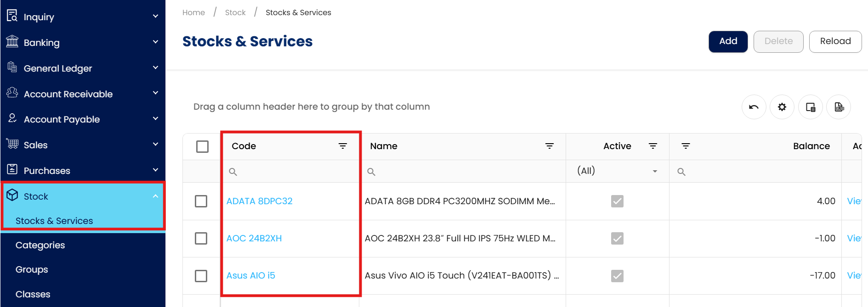Click the Account Receivable icon
This screenshot has height=307, width=868.
point(12,93)
